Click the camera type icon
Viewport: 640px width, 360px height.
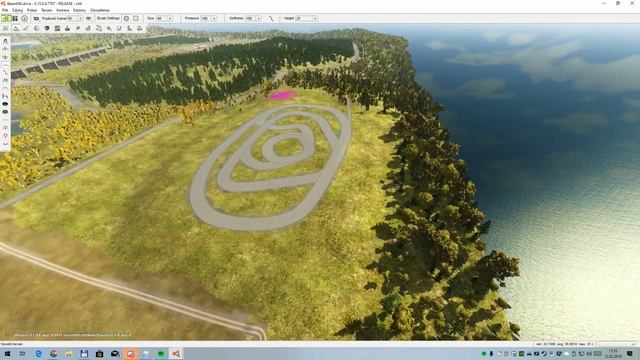36,18
